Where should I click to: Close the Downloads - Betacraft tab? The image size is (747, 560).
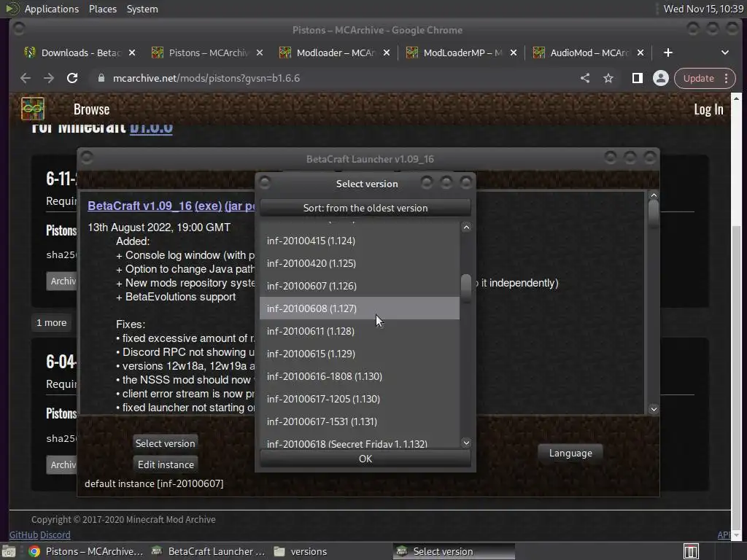pyautogui.click(x=132, y=52)
